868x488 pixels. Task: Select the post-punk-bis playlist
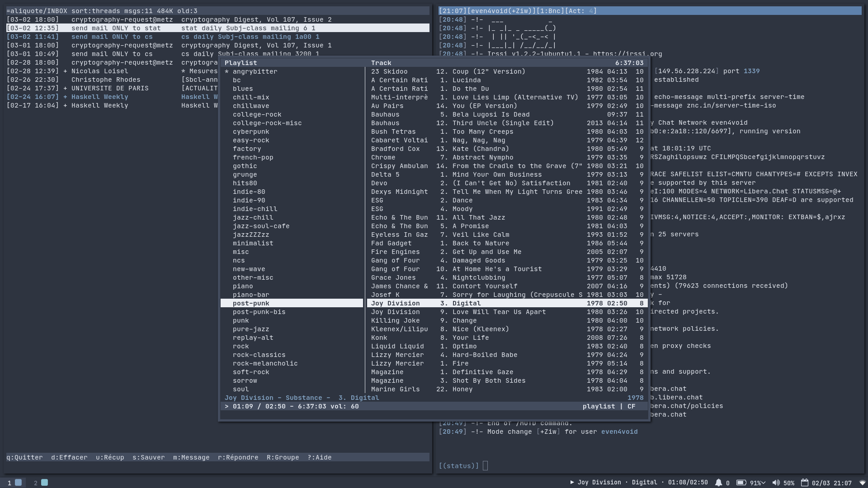(x=259, y=312)
